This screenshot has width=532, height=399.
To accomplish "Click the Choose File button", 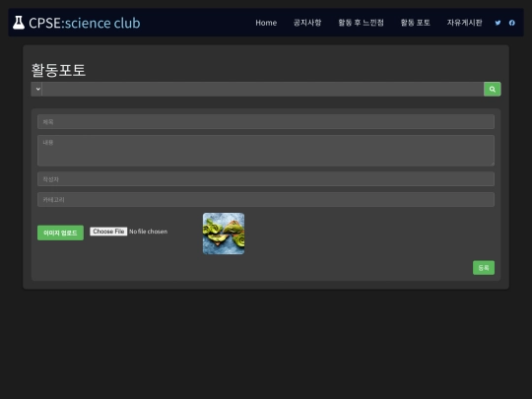I will pyautogui.click(x=108, y=232).
